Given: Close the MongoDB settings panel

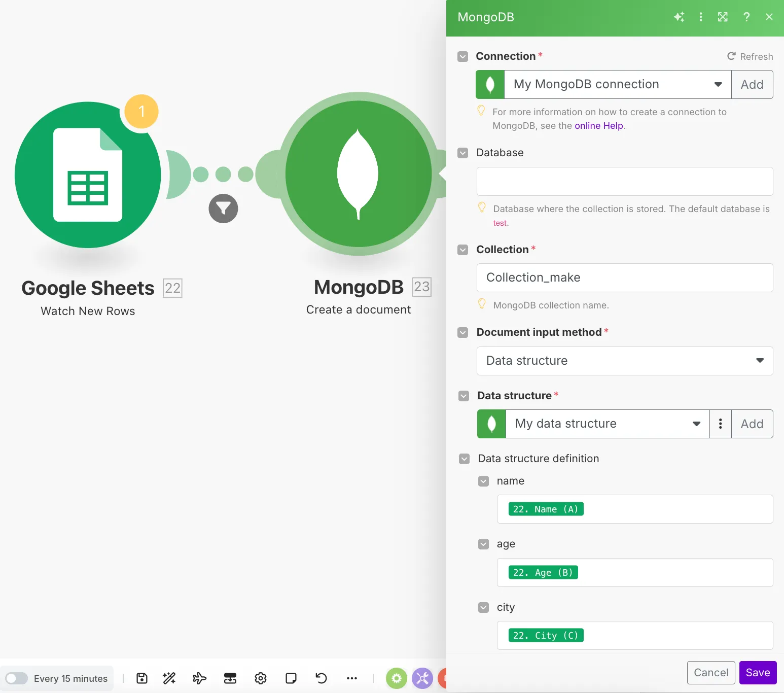Looking at the screenshot, I should pos(769,17).
